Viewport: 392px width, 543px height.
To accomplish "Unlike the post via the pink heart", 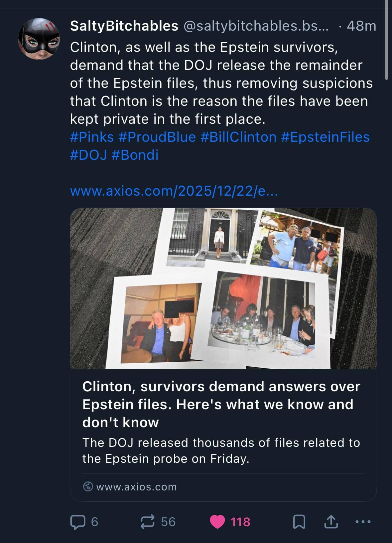I will pos(217,522).
